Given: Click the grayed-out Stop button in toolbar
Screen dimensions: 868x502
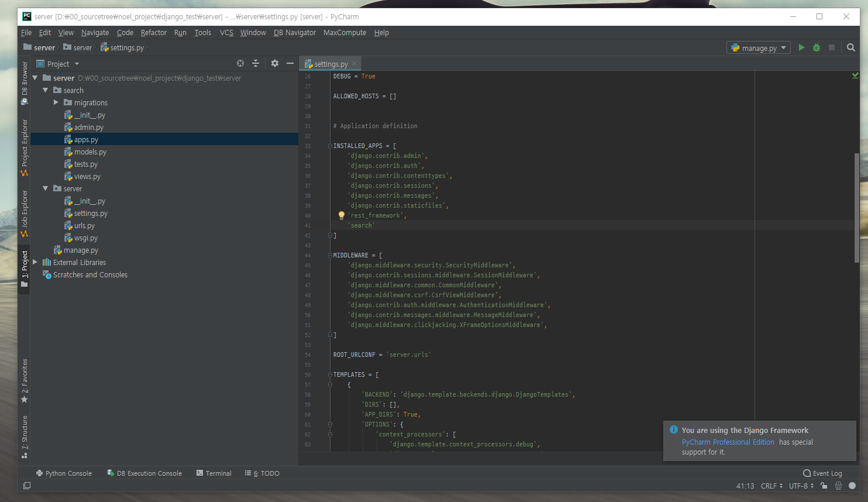Looking at the screenshot, I should 832,47.
